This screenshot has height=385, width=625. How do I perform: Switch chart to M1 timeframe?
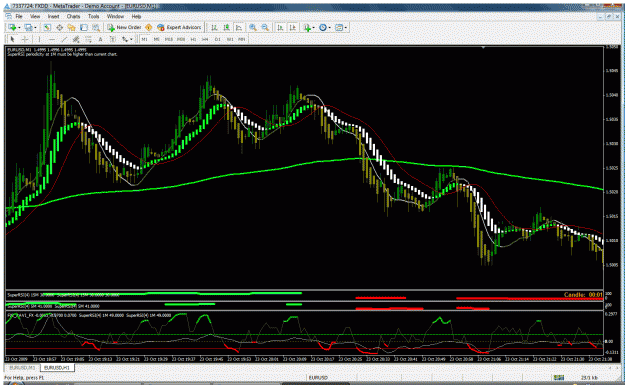pos(144,39)
